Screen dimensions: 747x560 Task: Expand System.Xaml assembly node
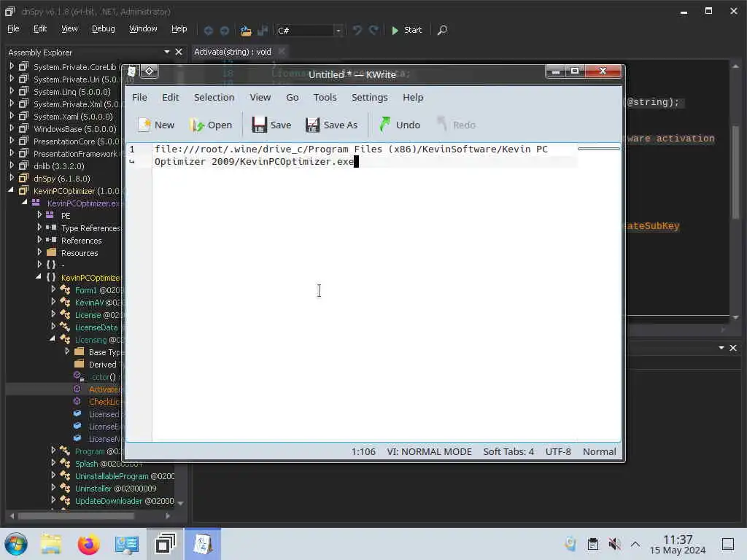tap(12, 116)
